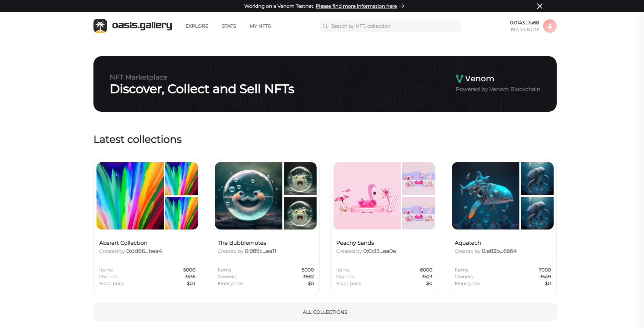Screen dimensions: 644x328
Task: Click creator address 0:e83b...6664
Action: (499, 251)
